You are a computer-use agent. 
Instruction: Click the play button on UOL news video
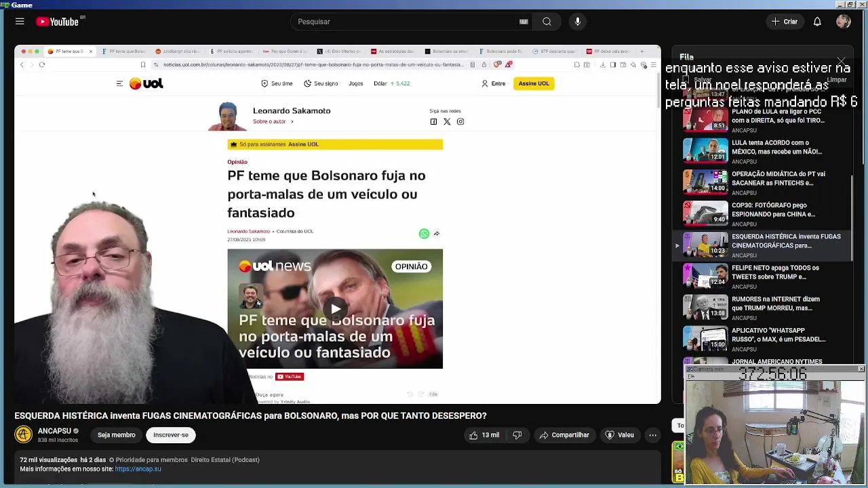pos(335,309)
